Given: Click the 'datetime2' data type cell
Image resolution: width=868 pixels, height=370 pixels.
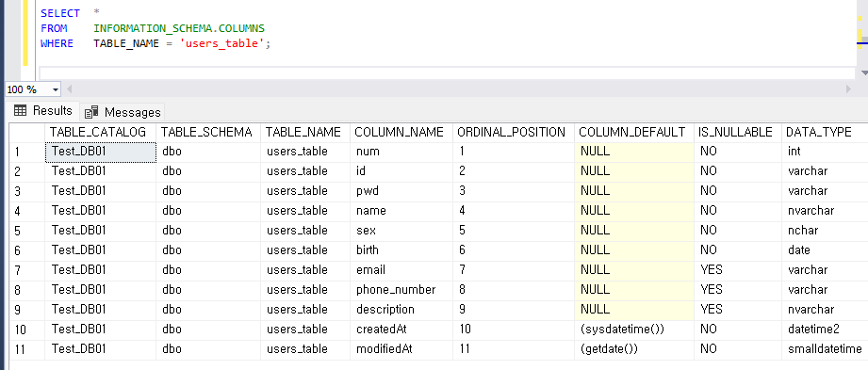Looking at the screenshot, I should [x=825, y=330].
